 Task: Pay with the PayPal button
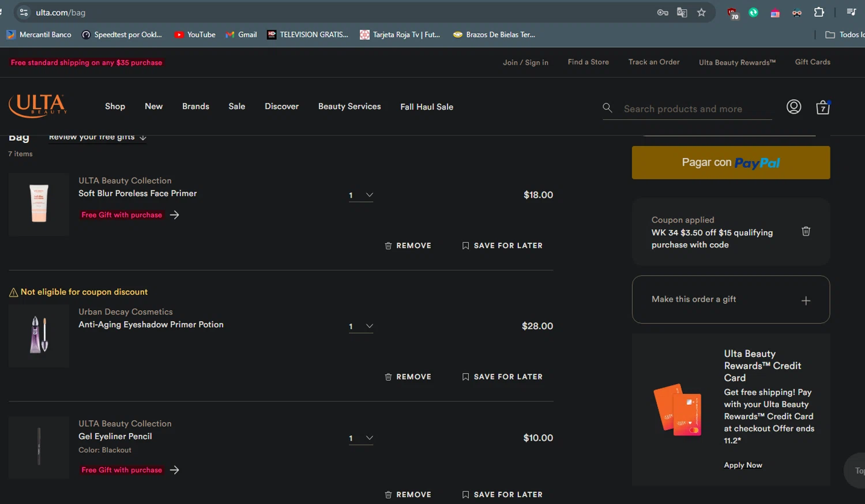pyautogui.click(x=731, y=163)
